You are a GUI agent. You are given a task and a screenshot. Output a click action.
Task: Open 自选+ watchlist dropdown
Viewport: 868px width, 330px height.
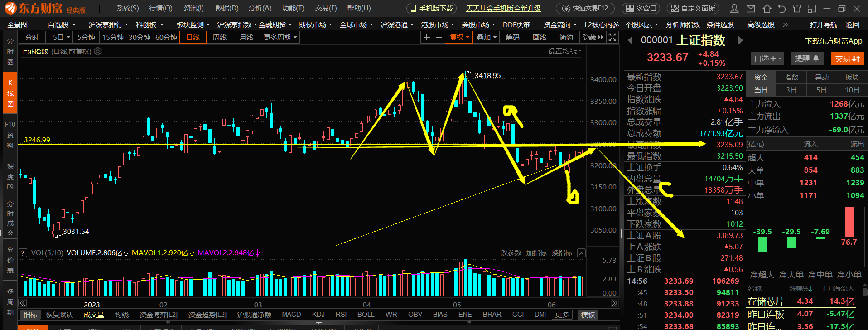(767, 58)
